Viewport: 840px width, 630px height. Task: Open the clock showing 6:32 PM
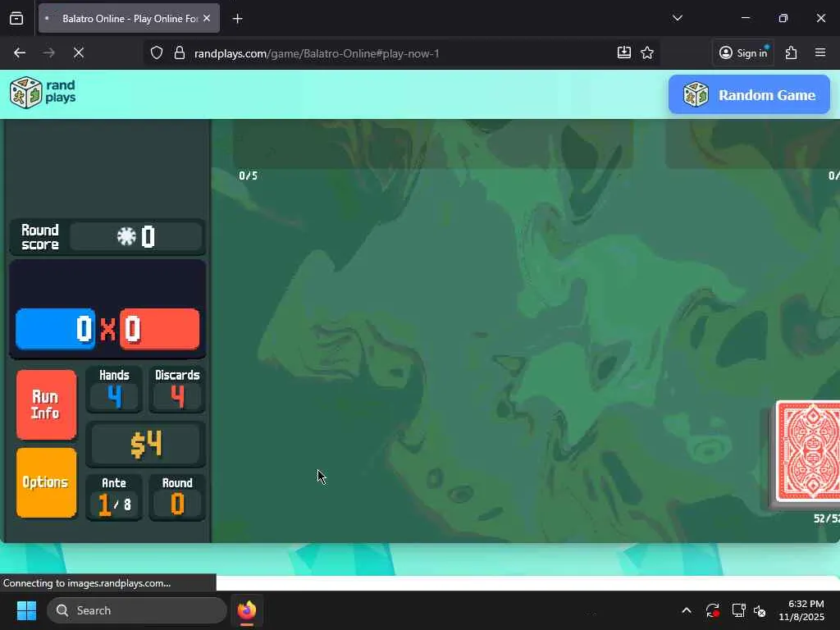coord(801,610)
